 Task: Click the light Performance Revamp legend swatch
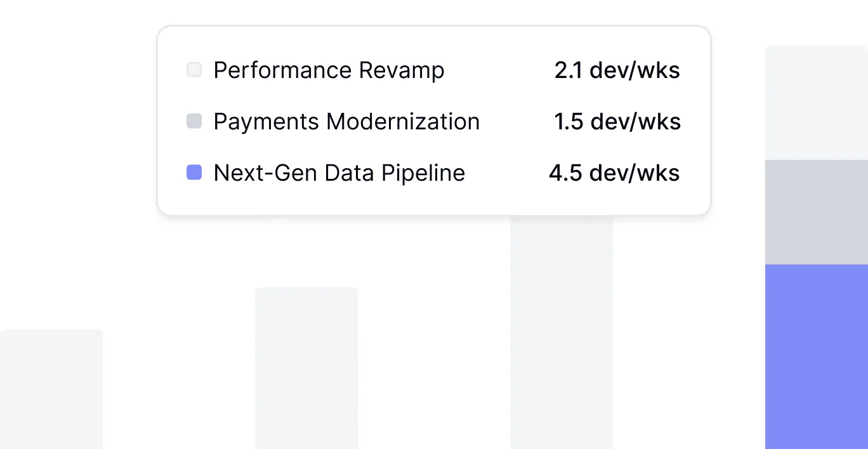[194, 70]
